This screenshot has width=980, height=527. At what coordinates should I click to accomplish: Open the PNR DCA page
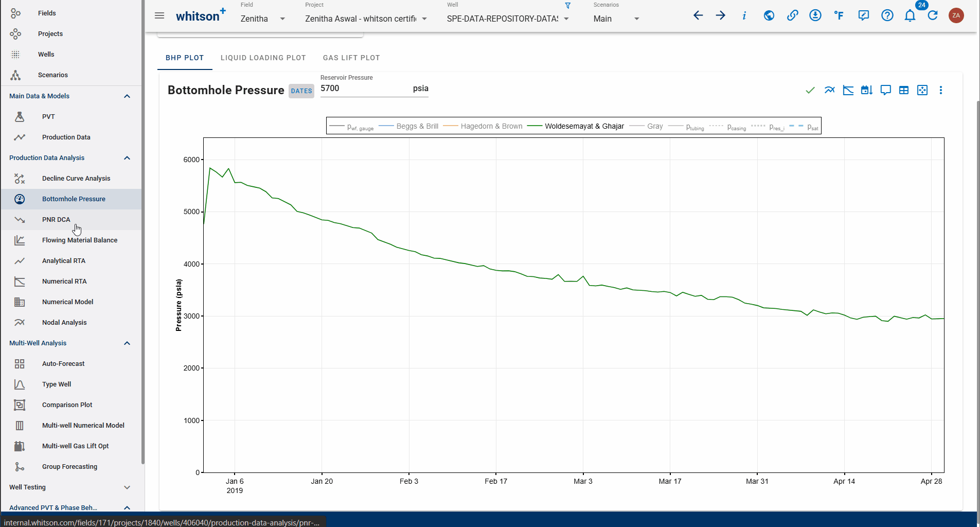tap(56, 219)
